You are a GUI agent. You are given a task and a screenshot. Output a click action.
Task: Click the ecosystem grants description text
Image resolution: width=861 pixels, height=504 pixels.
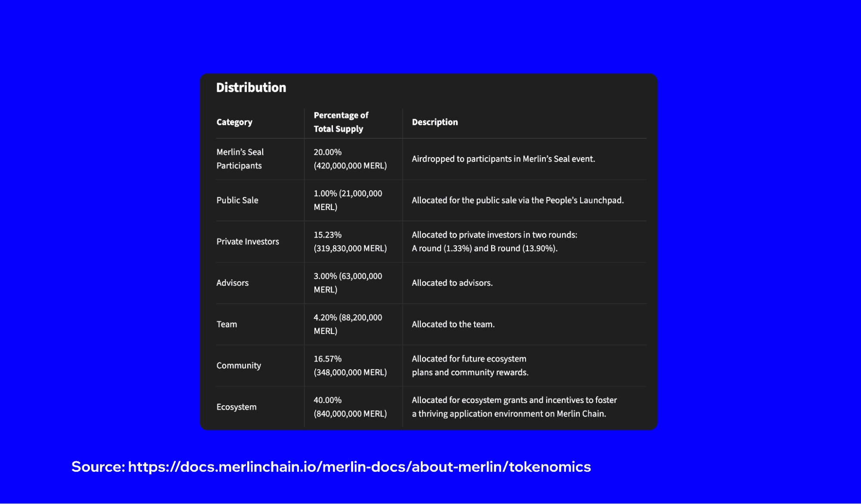coord(514,406)
